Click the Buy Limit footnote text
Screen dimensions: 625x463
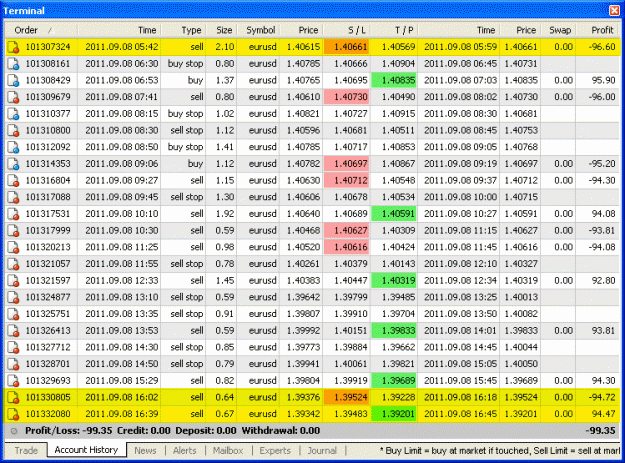click(x=499, y=451)
